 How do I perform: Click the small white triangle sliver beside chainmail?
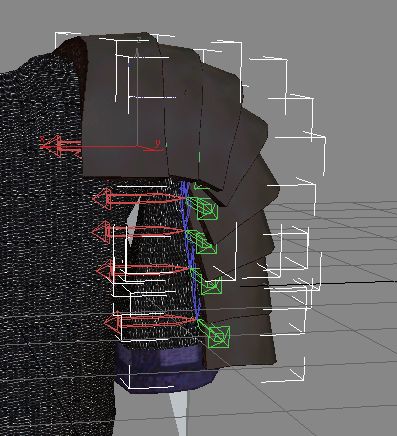[x=133, y=222]
